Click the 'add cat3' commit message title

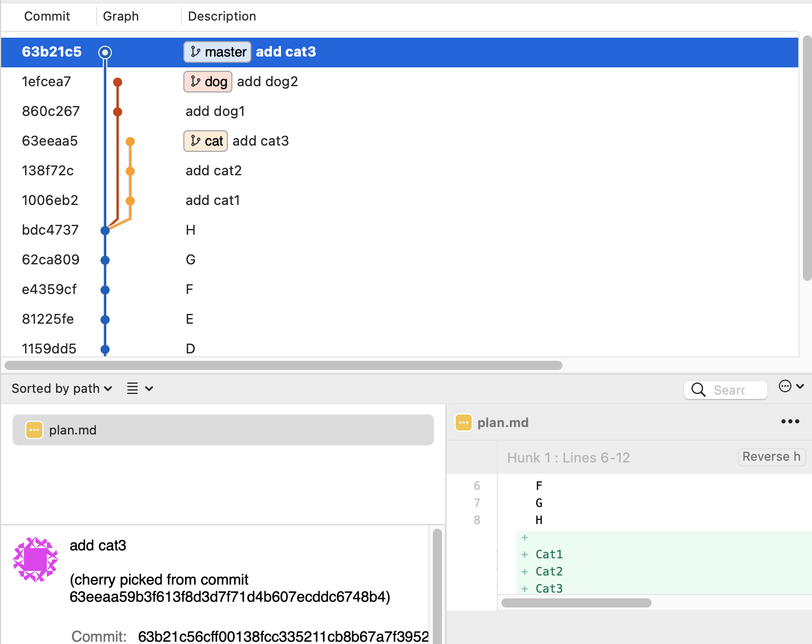[x=98, y=546]
